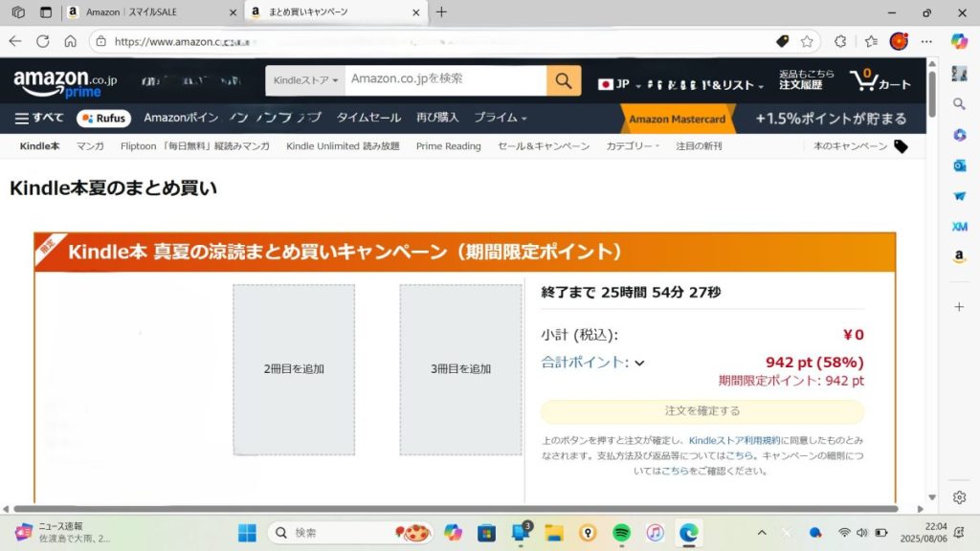980x551 pixels.
Task: Open Outlook icon in Edge sidebar
Action: click(x=959, y=165)
